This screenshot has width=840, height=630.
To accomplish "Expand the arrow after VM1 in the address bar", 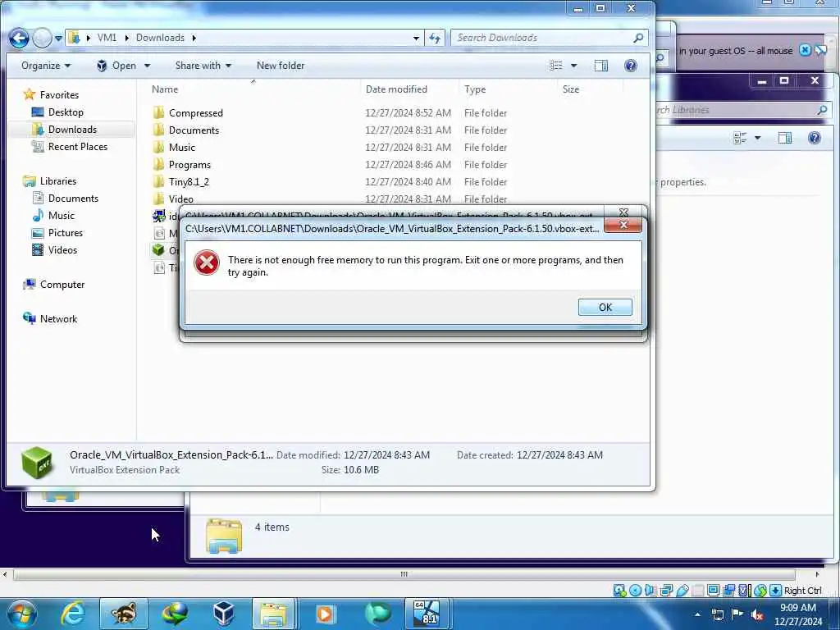I will 126,38.
